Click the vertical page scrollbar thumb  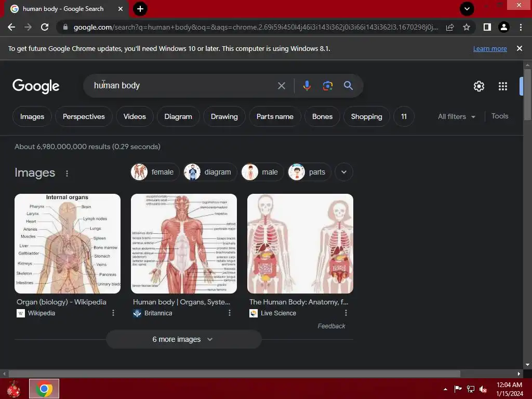click(x=527, y=95)
